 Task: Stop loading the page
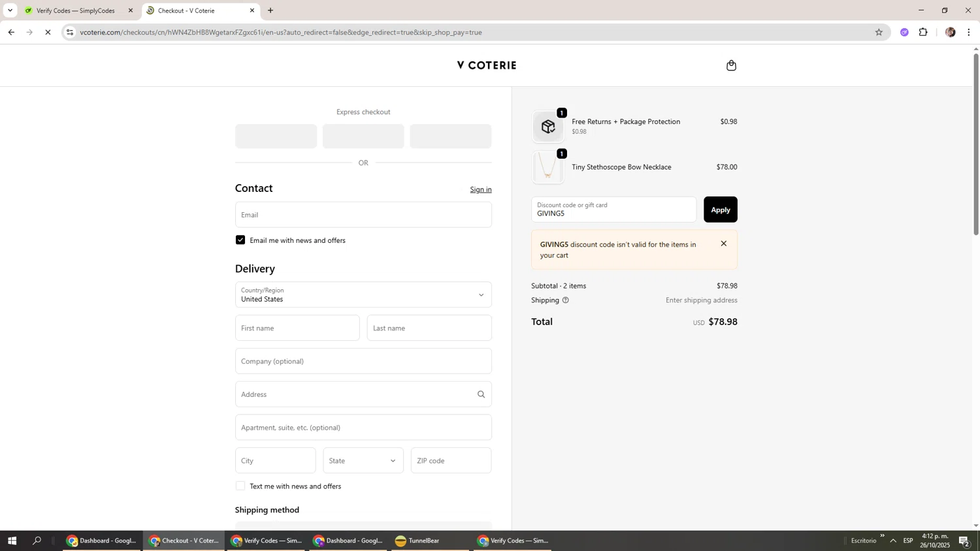(48, 32)
